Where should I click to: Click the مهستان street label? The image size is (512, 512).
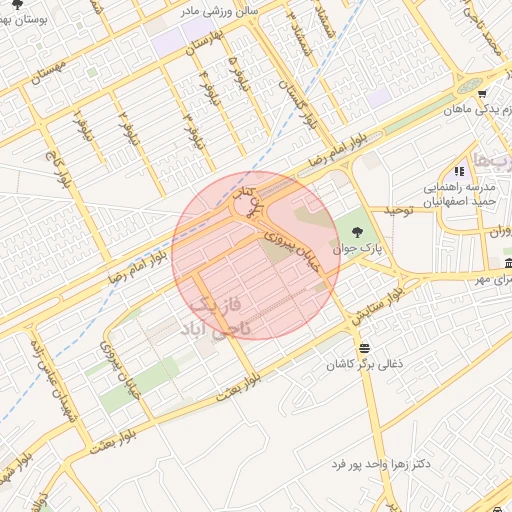[x=48, y=72]
